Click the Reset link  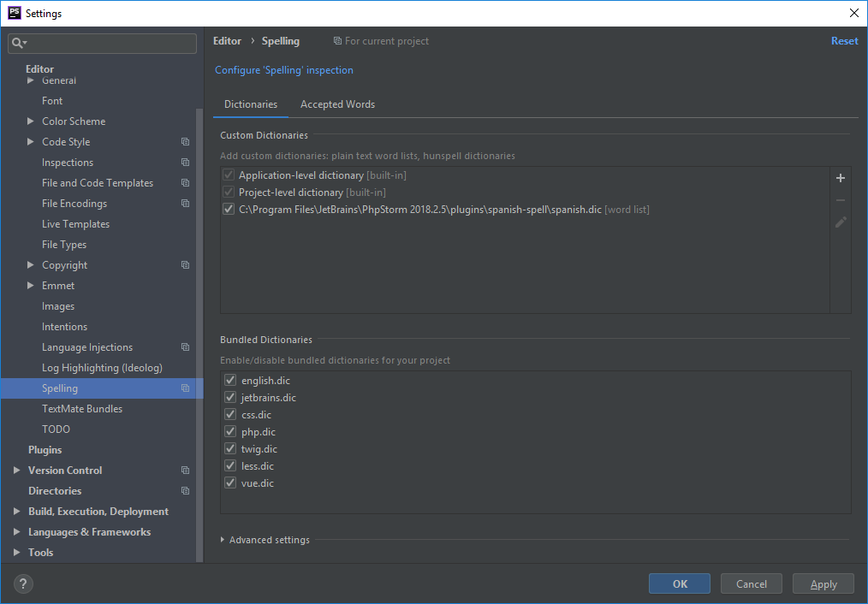[844, 41]
